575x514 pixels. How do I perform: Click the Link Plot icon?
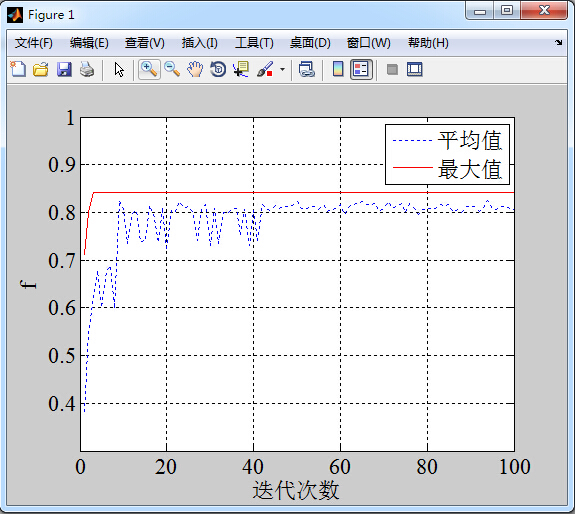(307, 69)
